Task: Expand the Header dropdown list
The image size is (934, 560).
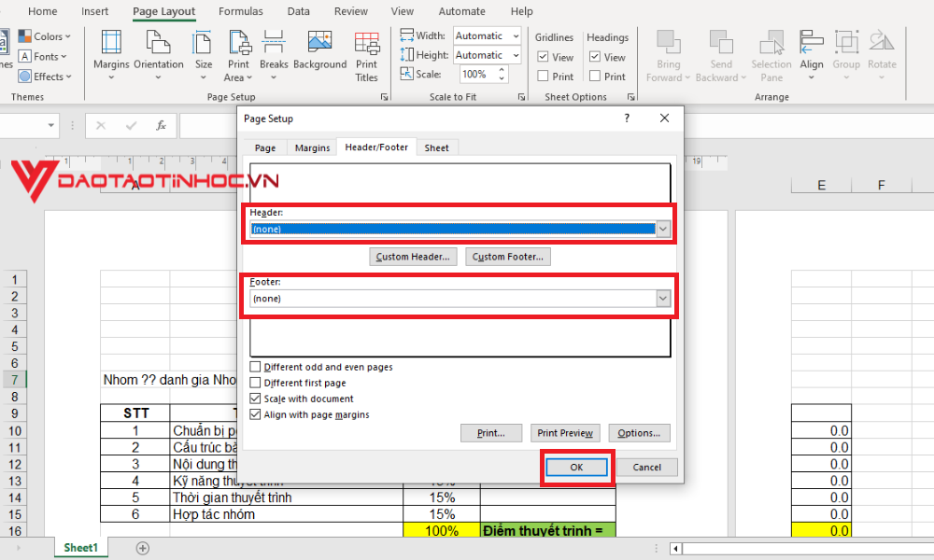Action: point(663,229)
